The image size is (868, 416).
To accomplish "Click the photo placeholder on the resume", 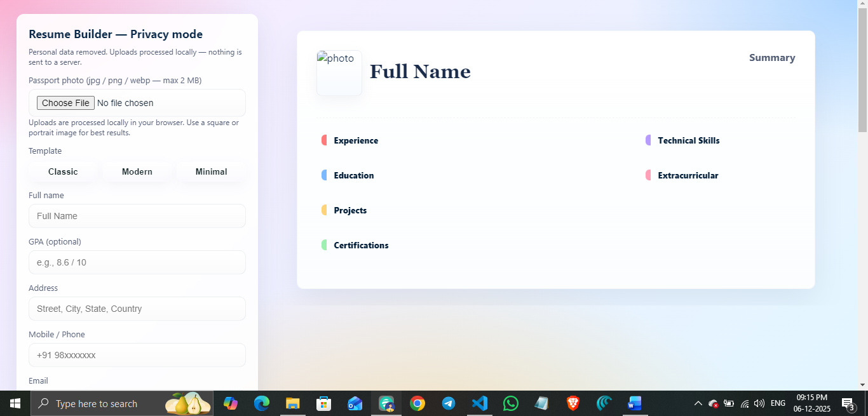I will click(x=339, y=72).
